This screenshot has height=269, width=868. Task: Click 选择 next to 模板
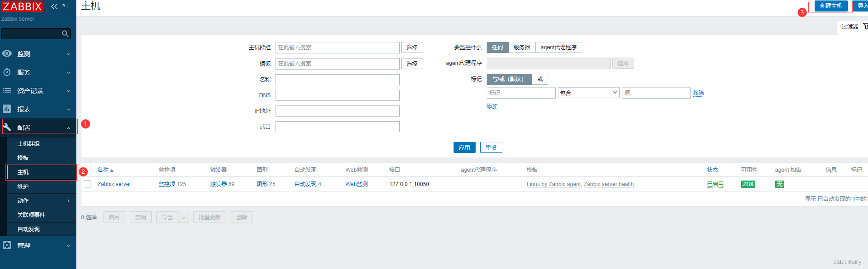(412, 64)
